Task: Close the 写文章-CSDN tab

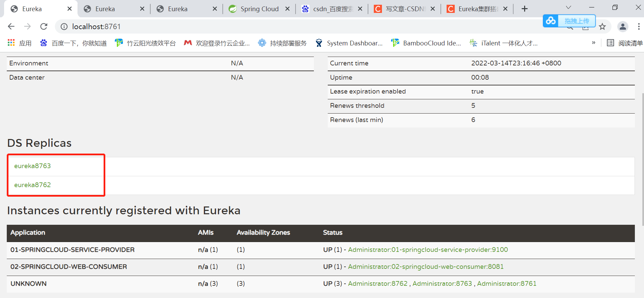Action: click(x=433, y=9)
